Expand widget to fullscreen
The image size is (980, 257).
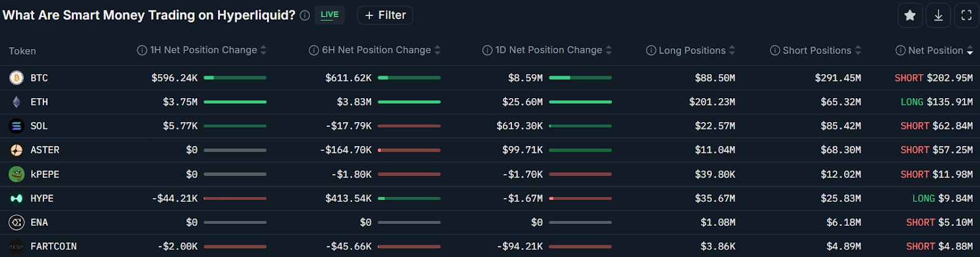point(967,15)
